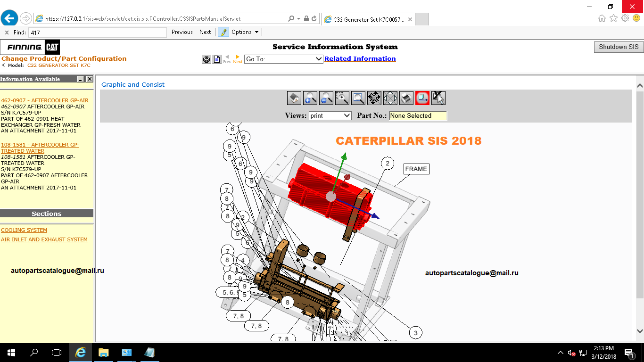The image size is (644, 362).
Task: Click the yellow highlighter icon in Find bar
Action: (x=223, y=32)
